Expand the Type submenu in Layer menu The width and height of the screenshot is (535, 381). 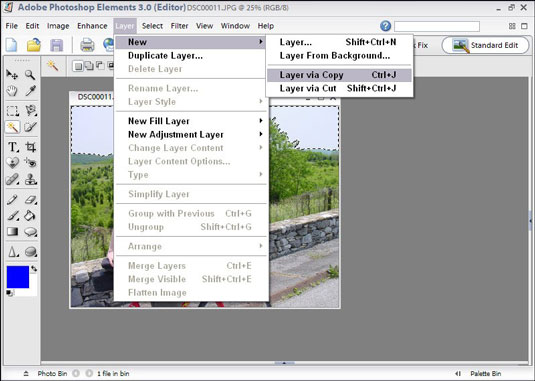coord(261,174)
